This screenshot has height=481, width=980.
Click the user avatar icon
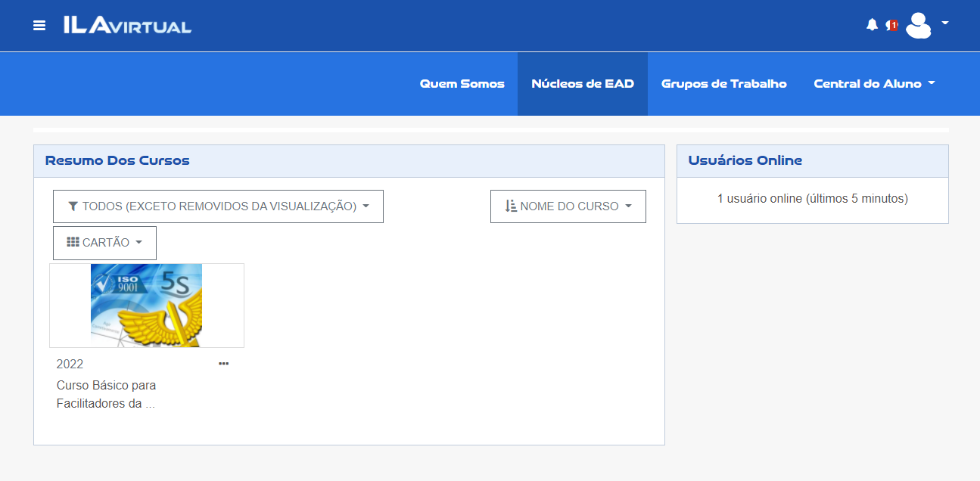click(x=918, y=25)
